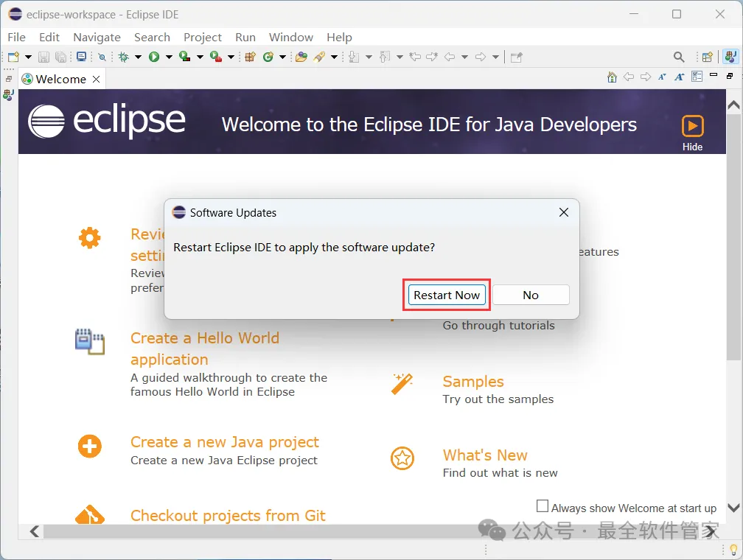Image resolution: width=743 pixels, height=560 pixels.
Task: Click the Java perspective icon in left trim
Action: (x=9, y=95)
